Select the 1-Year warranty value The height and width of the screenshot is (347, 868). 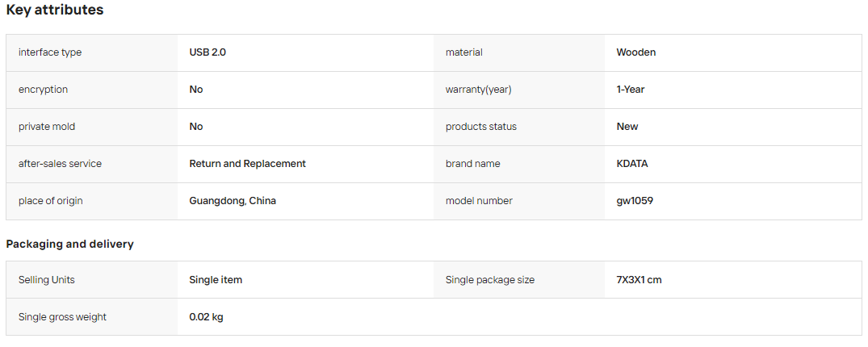coord(631,90)
